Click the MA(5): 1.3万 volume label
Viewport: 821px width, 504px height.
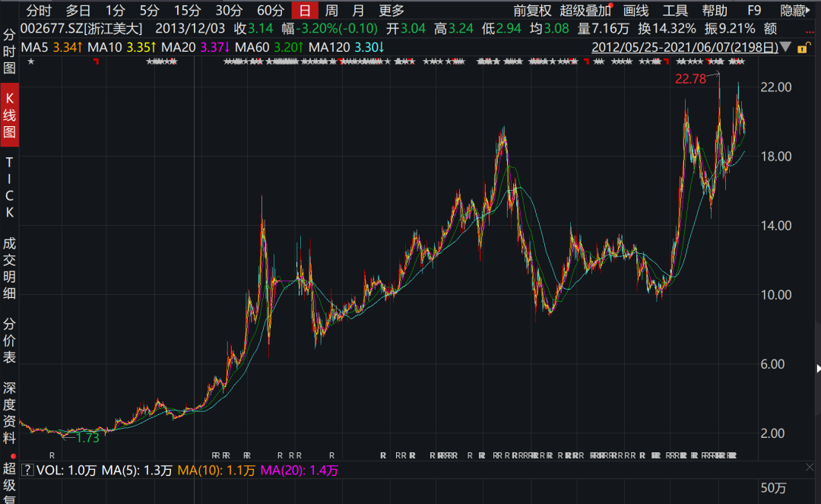[136, 471]
